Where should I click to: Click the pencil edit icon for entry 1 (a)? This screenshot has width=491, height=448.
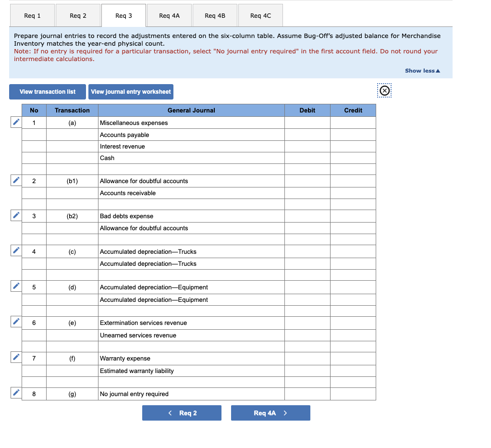click(16, 122)
